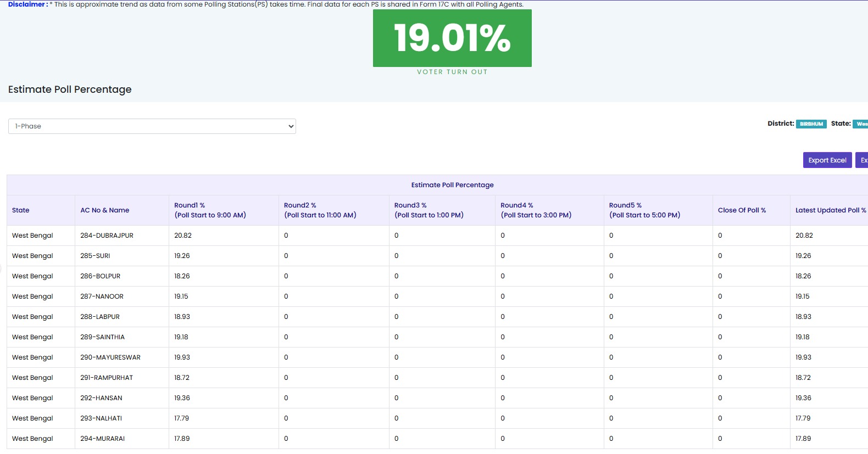868x454 pixels.
Task: Click the State column header
Action: click(21, 210)
